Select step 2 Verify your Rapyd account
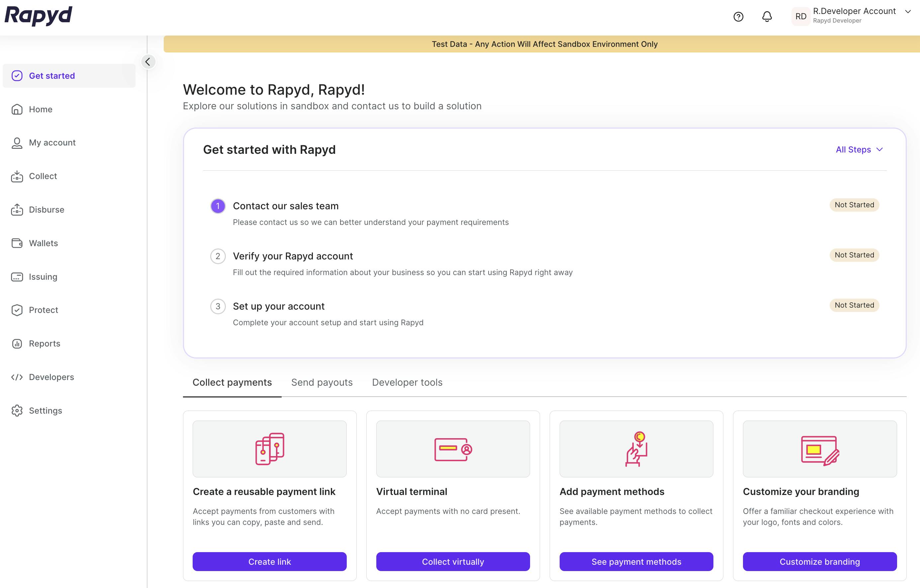This screenshot has height=588, width=920. pyautogui.click(x=293, y=256)
